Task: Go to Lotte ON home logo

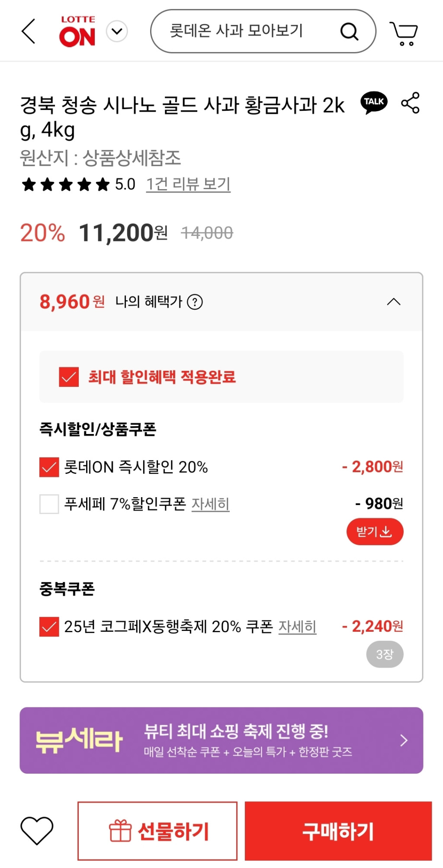Action: (x=77, y=32)
